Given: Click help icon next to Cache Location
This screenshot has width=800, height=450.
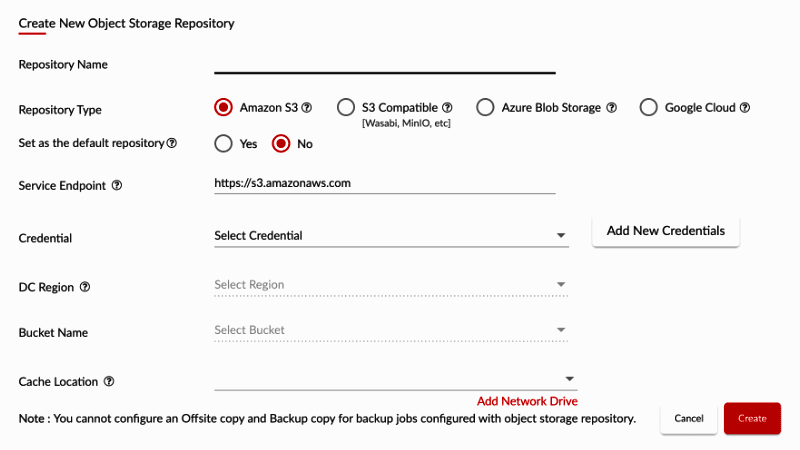Looking at the screenshot, I should click(x=109, y=382).
